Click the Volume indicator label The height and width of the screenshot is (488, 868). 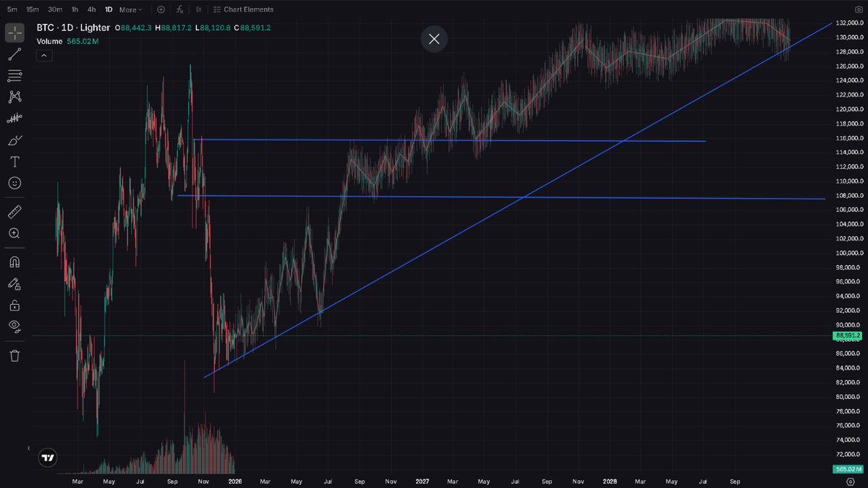(49, 41)
